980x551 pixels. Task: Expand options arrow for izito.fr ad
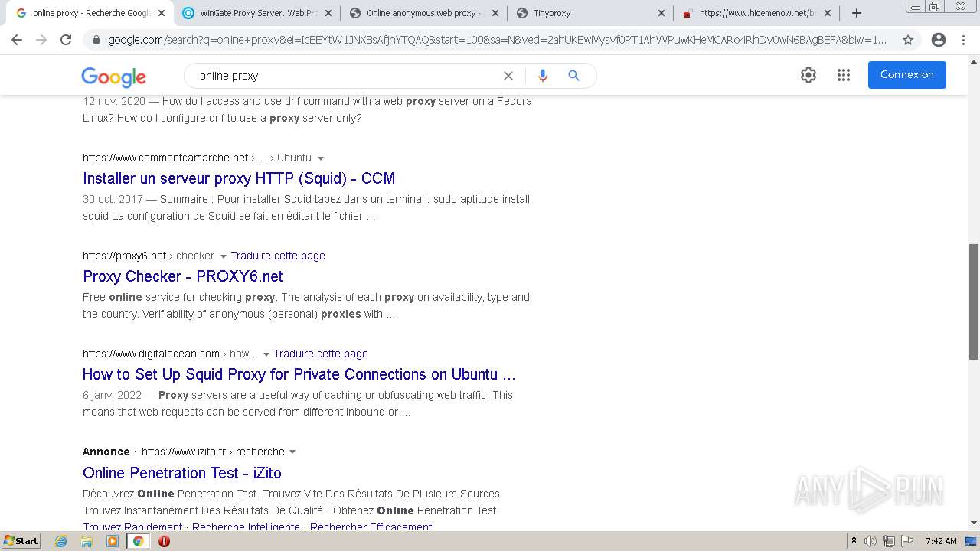[x=292, y=452]
